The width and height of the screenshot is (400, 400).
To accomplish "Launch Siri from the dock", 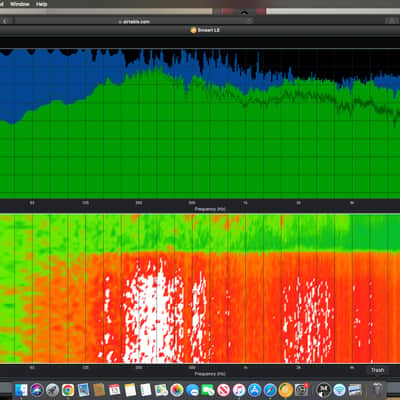I will click(37, 389).
